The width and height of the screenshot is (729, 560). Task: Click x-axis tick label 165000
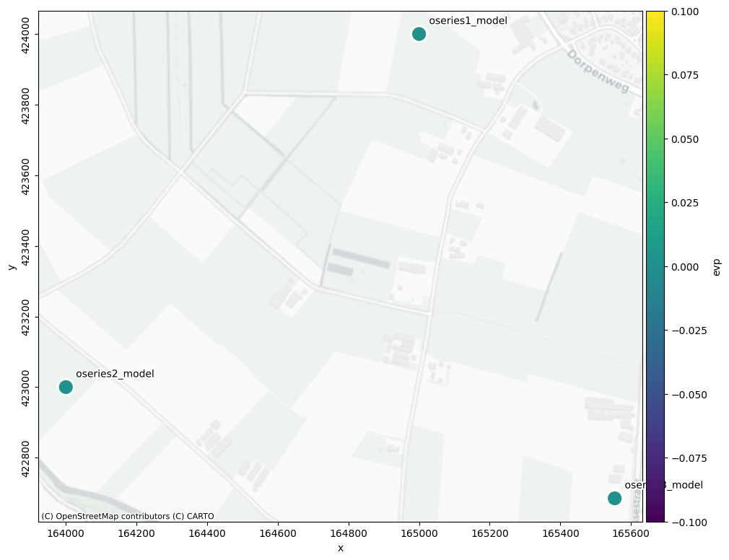point(419,533)
